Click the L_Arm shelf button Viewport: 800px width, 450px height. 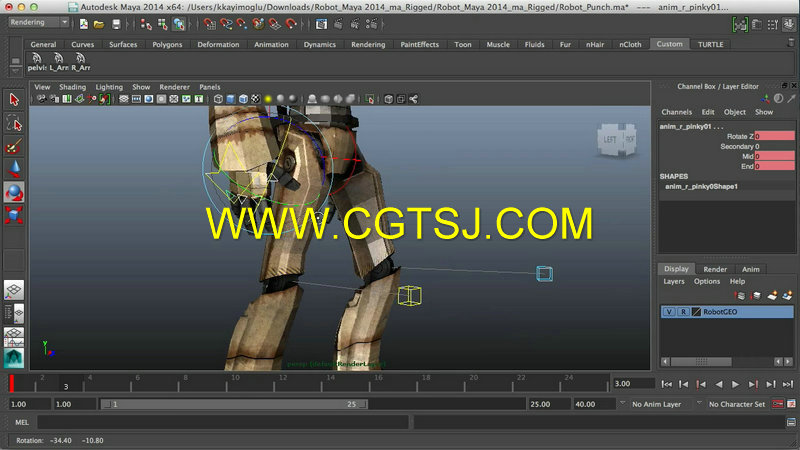point(59,62)
